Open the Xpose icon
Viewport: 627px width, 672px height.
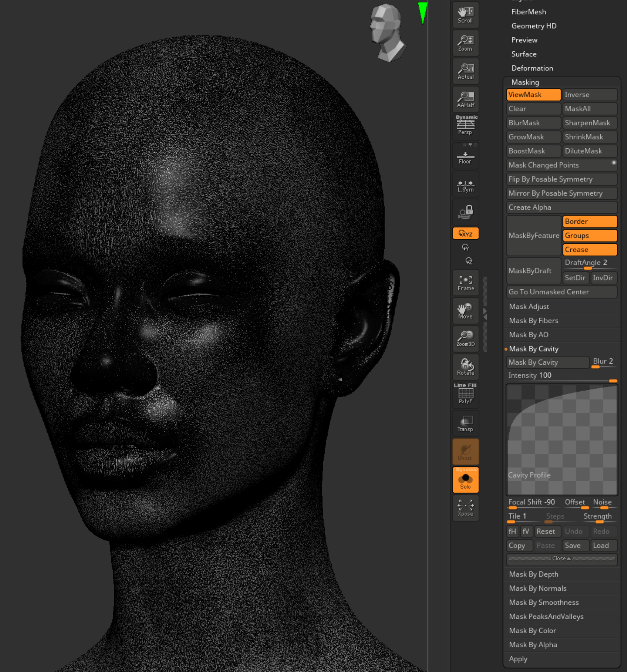click(x=465, y=508)
